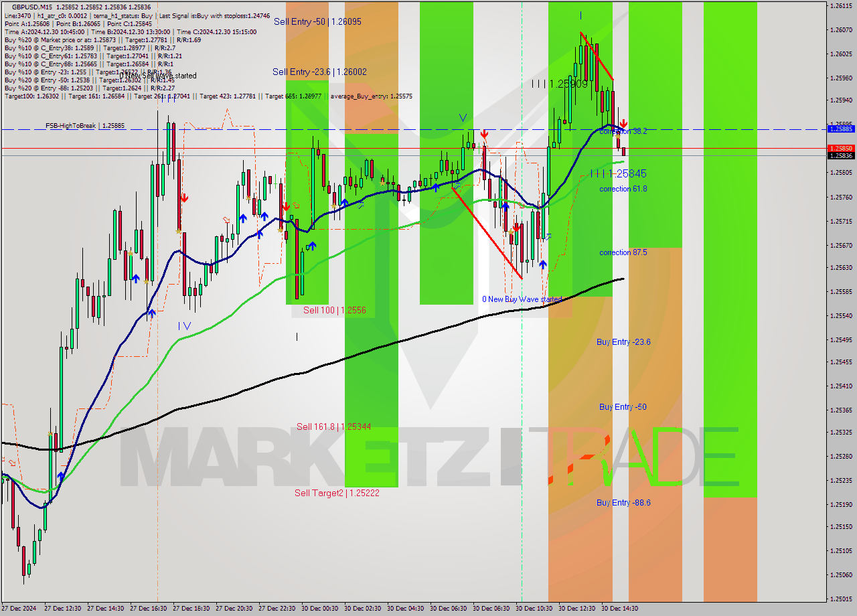Click the red down arrow beside correction 38.2
This screenshot has height=616, width=857.
click(x=623, y=125)
